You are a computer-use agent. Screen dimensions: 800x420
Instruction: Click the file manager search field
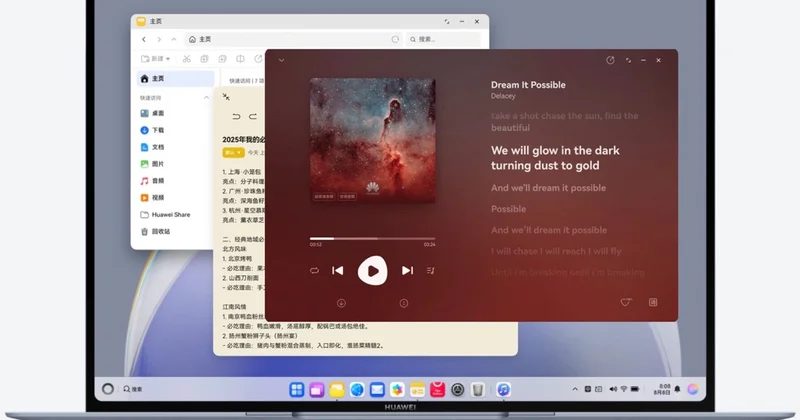[443, 39]
